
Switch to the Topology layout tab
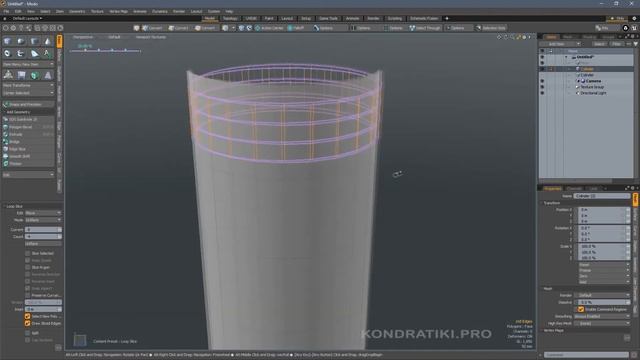pos(230,18)
